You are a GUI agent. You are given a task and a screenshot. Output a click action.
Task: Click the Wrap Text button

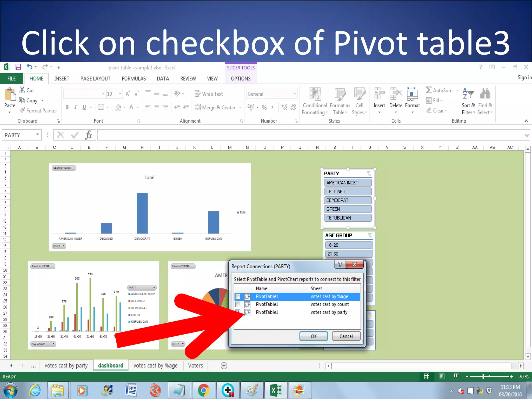pos(209,94)
